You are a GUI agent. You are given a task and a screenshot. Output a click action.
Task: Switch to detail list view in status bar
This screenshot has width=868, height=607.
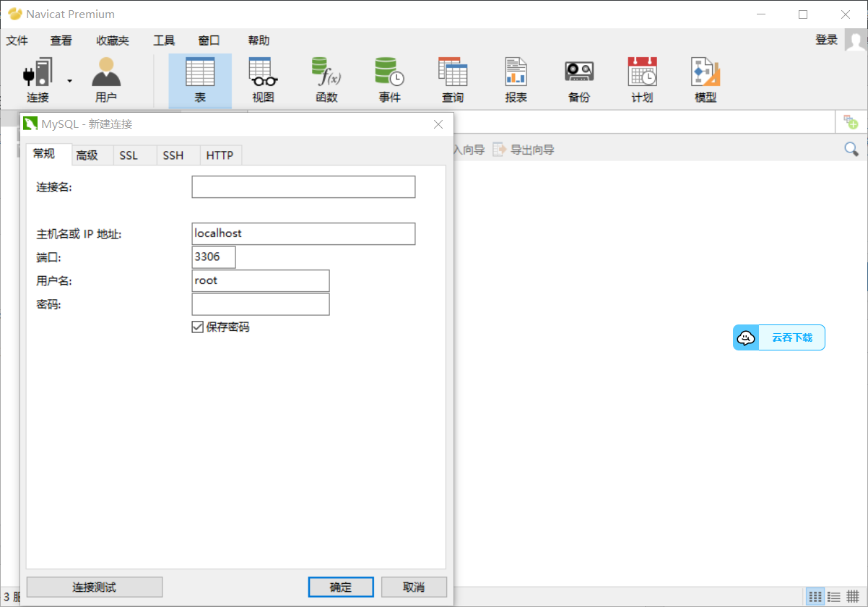pyautogui.click(x=834, y=597)
